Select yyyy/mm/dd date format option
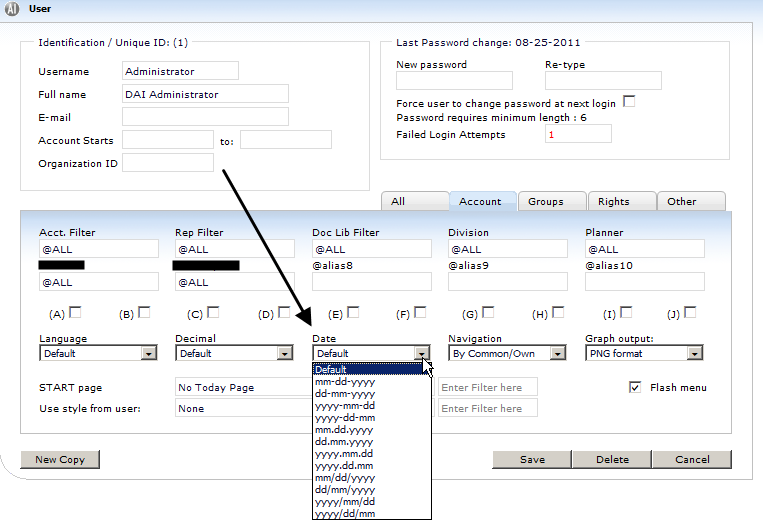Image resolution: width=763 pixels, height=531 pixels. (345, 502)
